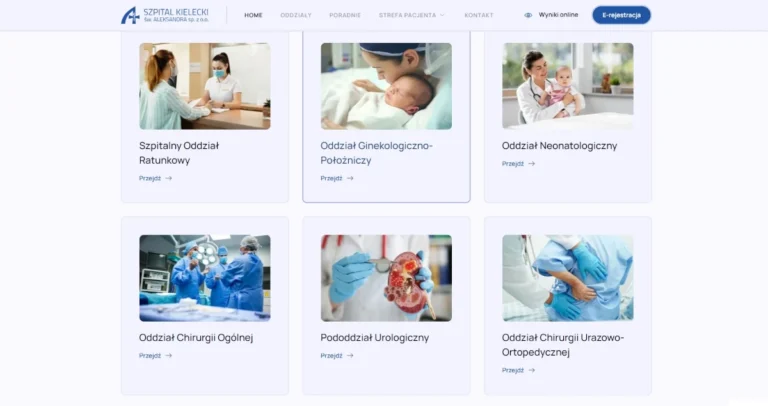Click arrow icon under Oddział Chirurgii Urazowo-Ortopedycznej
Image resolution: width=768 pixels, height=406 pixels.
531,370
